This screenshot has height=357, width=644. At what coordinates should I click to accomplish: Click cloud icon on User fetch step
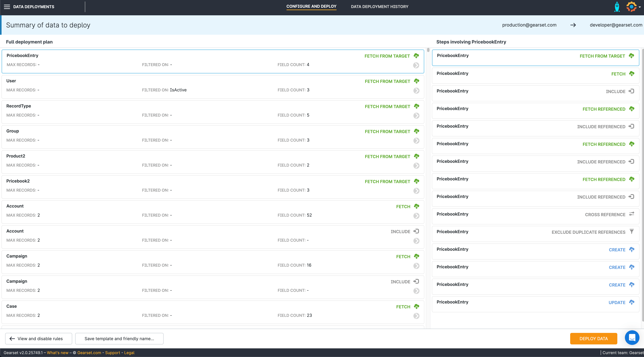pos(416,81)
